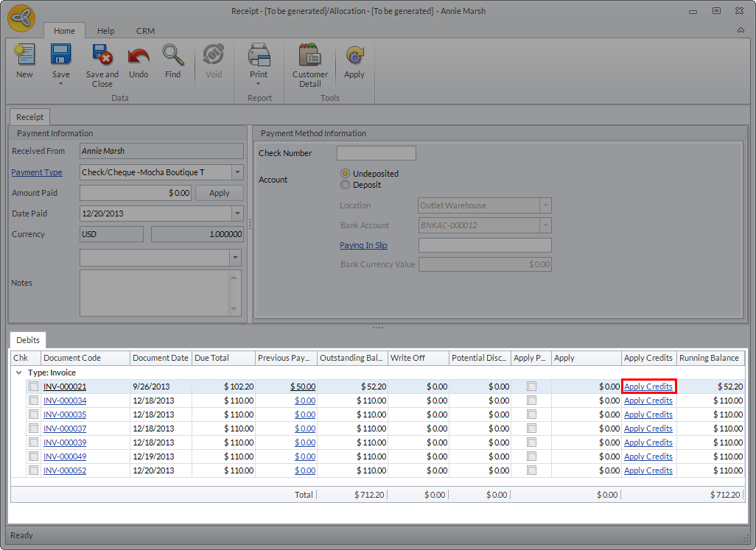The image size is (756, 550).
Task: Open invoice link INV-000052
Action: 65,470
